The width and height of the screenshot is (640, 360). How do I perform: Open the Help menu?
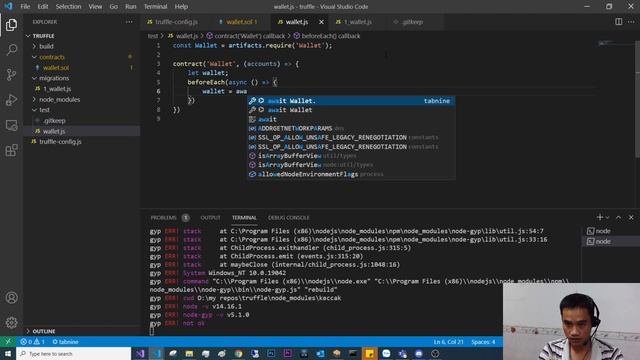pos(181,7)
